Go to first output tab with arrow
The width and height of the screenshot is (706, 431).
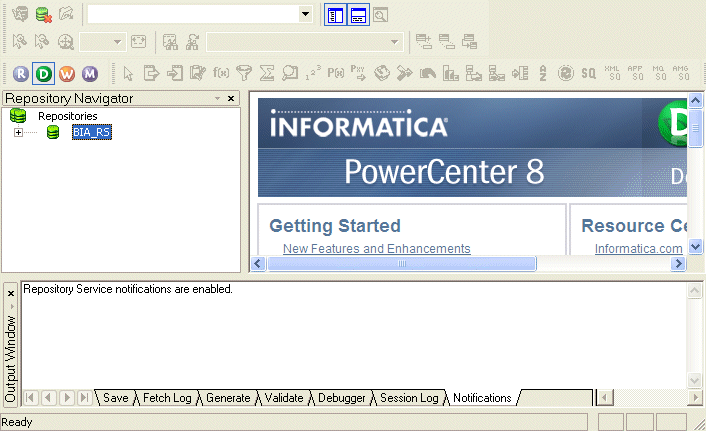click(30, 398)
